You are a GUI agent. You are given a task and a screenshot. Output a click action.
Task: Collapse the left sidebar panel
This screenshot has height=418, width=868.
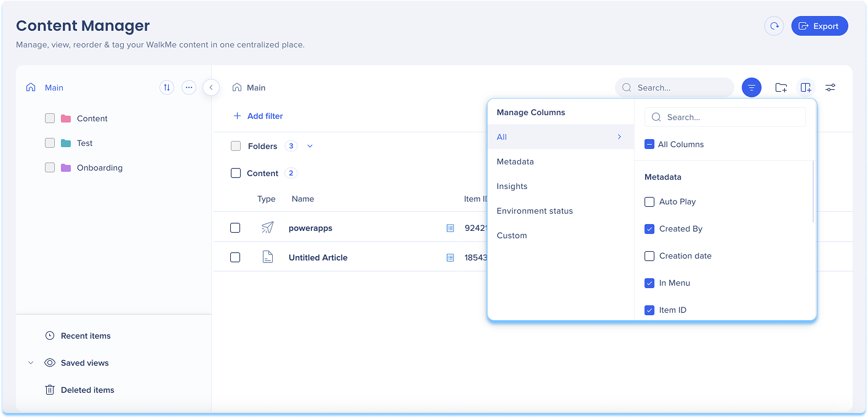click(x=211, y=87)
